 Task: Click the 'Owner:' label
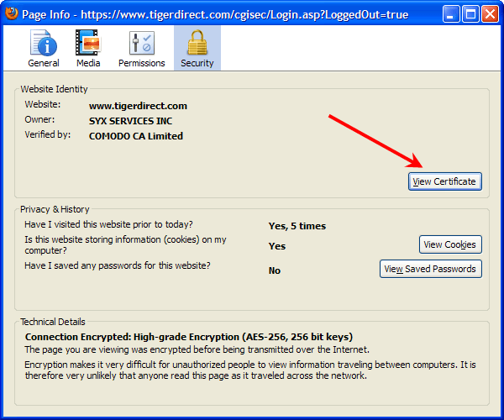tap(39, 119)
